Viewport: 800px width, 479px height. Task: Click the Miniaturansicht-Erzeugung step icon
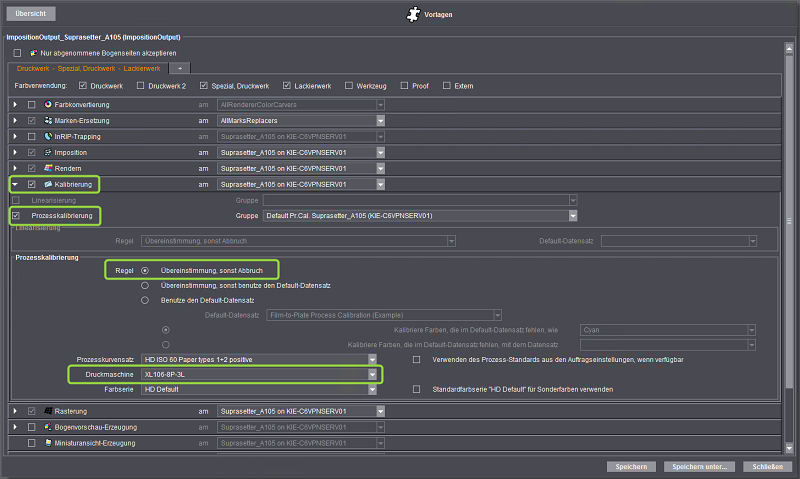(47, 442)
